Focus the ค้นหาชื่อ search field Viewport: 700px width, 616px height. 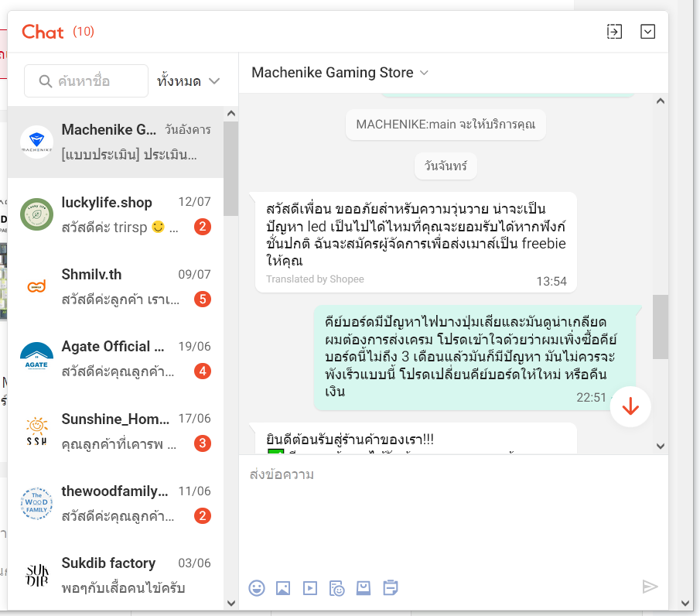coord(86,80)
